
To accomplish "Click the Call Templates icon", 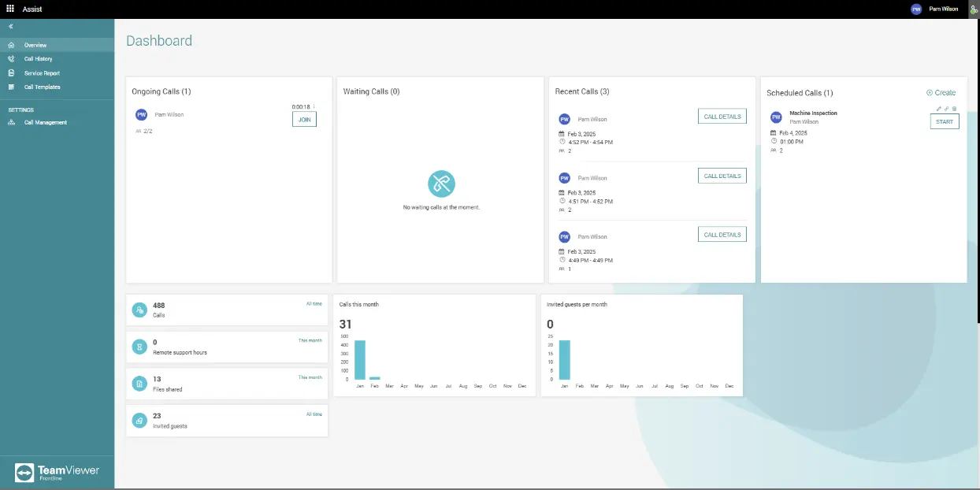I will click(11, 87).
